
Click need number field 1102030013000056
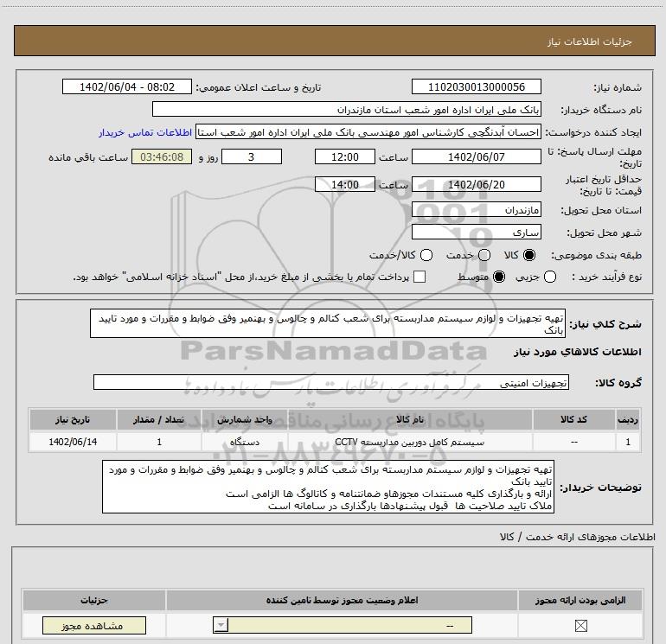click(x=476, y=86)
